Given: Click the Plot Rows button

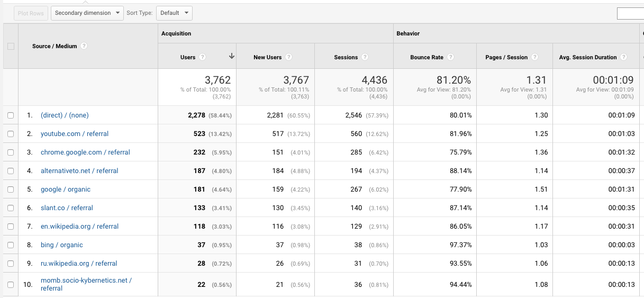Looking at the screenshot, I should tap(31, 13).
